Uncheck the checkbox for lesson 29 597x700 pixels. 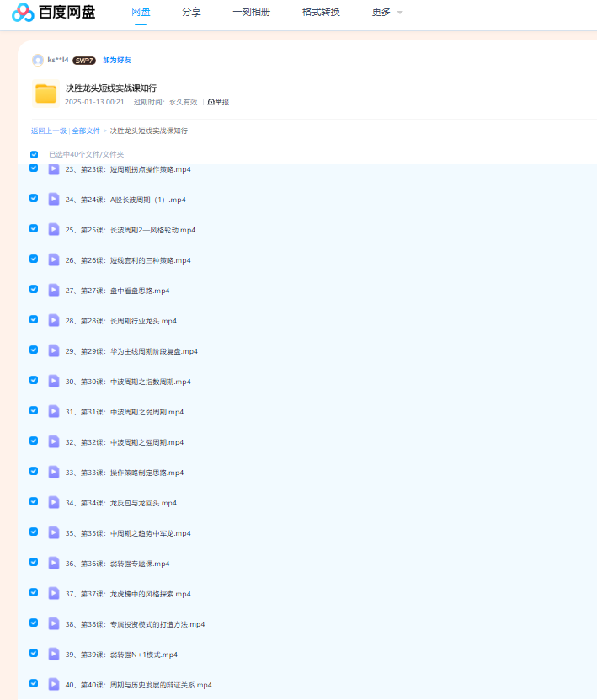pyautogui.click(x=34, y=350)
